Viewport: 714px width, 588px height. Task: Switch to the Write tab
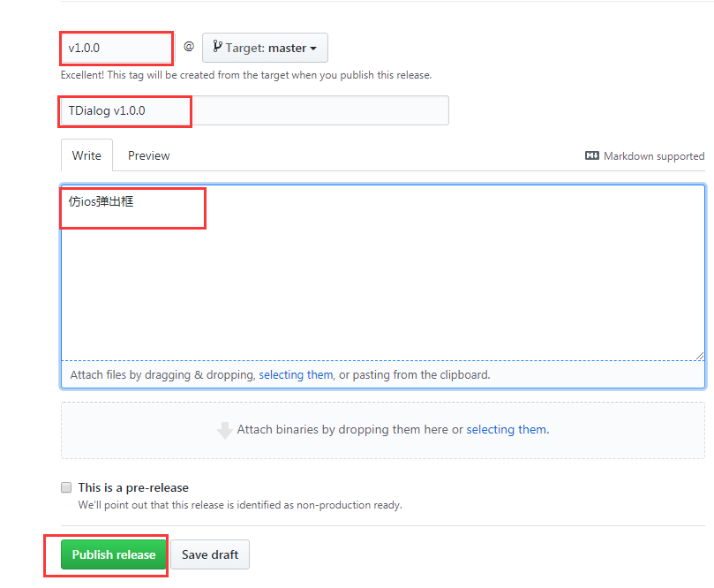[86, 155]
